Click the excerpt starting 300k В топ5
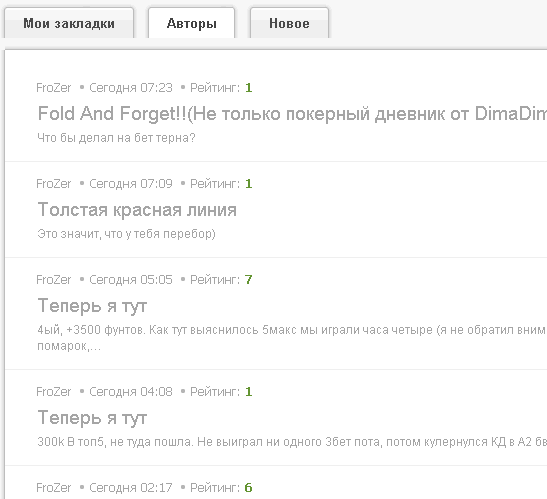The width and height of the screenshot is (547, 499). 292,442
